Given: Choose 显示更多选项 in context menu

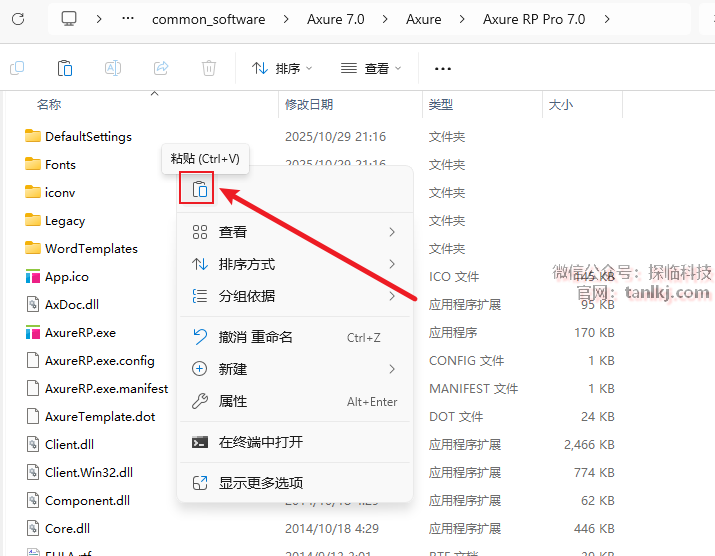Looking at the screenshot, I should tap(295, 483).
